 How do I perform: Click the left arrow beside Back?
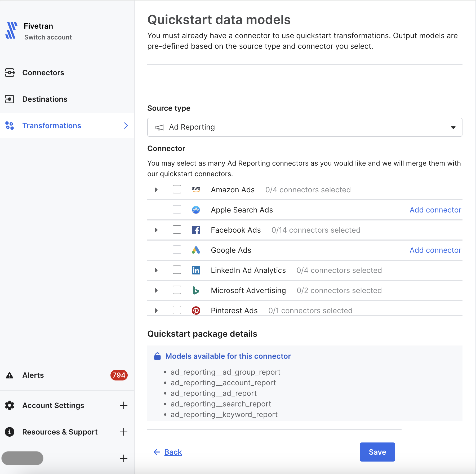[x=157, y=452]
